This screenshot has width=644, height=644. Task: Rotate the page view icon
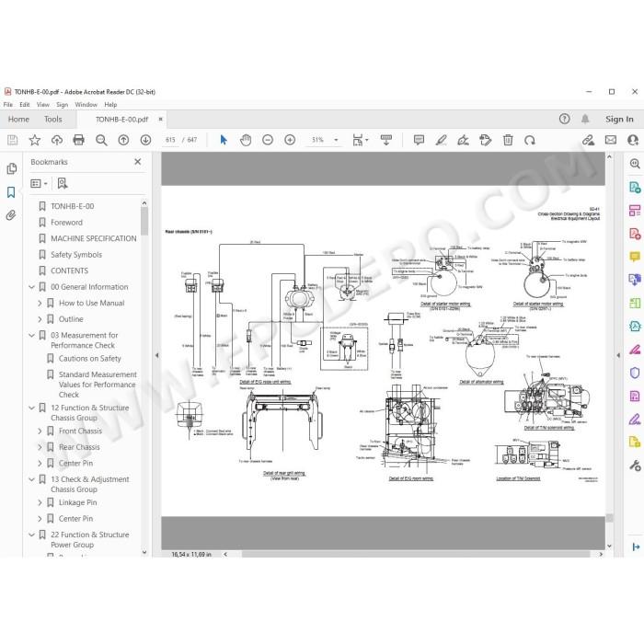coord(530,140)
